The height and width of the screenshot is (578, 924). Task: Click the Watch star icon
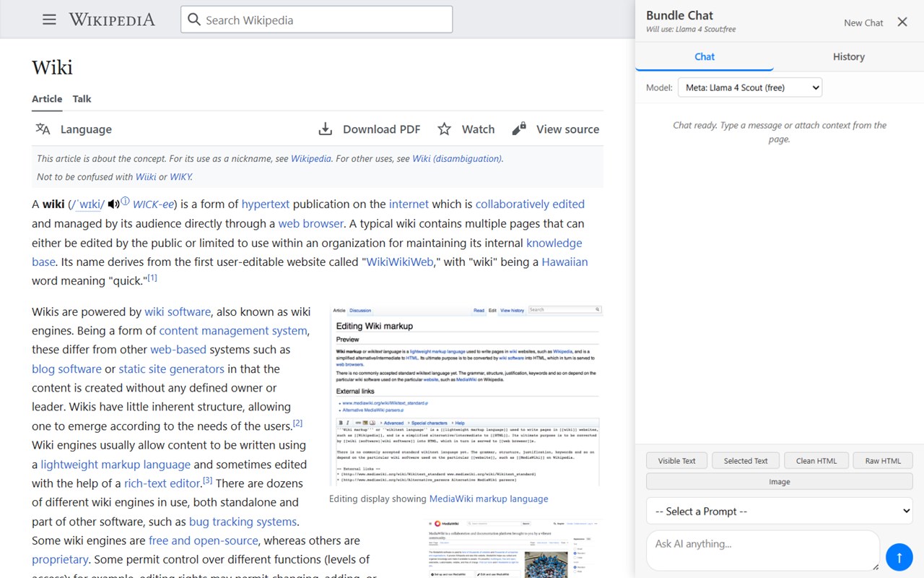coord(445,129)
